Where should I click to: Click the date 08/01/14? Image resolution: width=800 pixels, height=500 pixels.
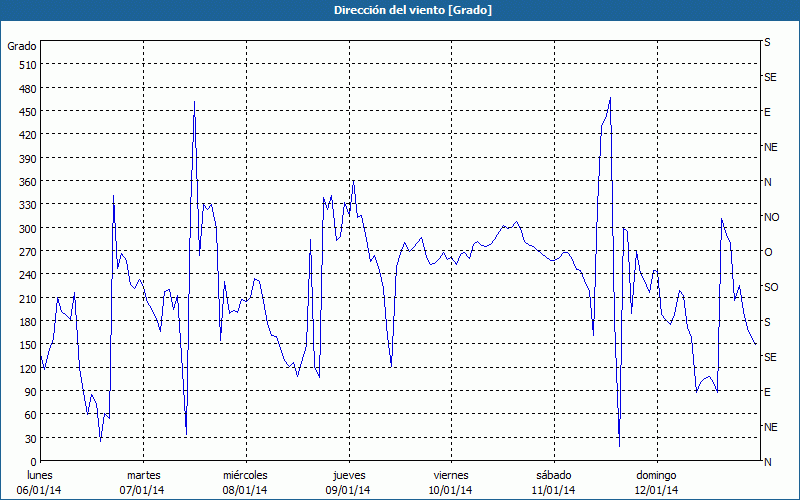245,490
